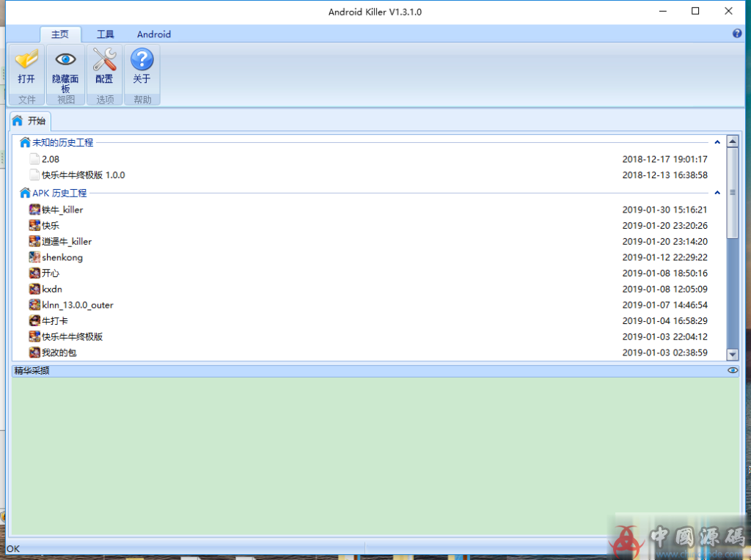Viewport: 751px width, 560px height.
Task: Click the 快乐牛牛终极版 1.0.0 file icon
Action: (34, 174)
